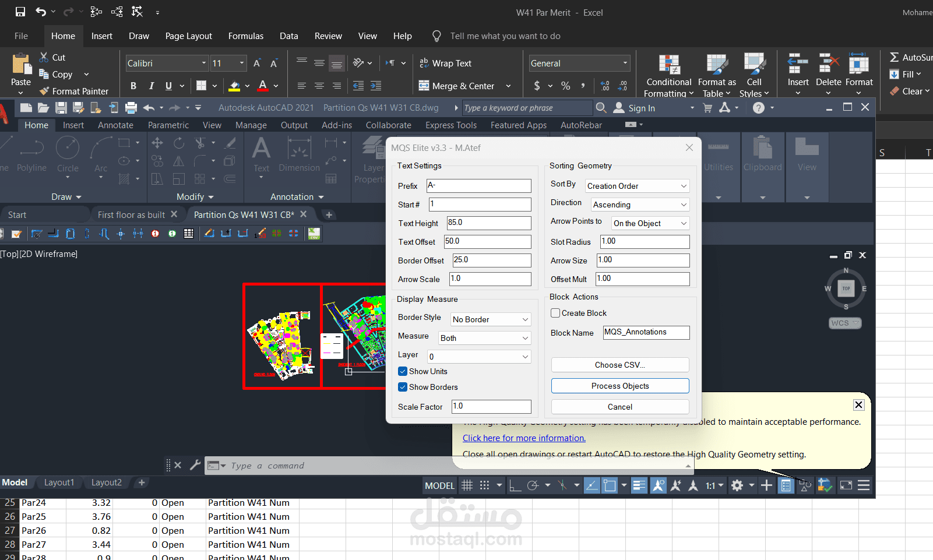Toggle AutoCAD Ortho mode in status bar
This screenshot has width=933, height=560.
(515, 485)
